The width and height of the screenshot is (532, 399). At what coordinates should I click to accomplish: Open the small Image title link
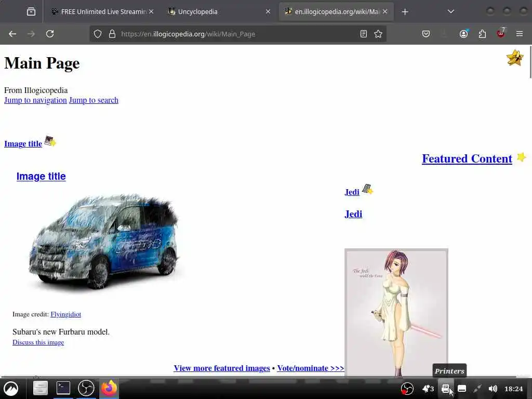[x=23, y=144]
